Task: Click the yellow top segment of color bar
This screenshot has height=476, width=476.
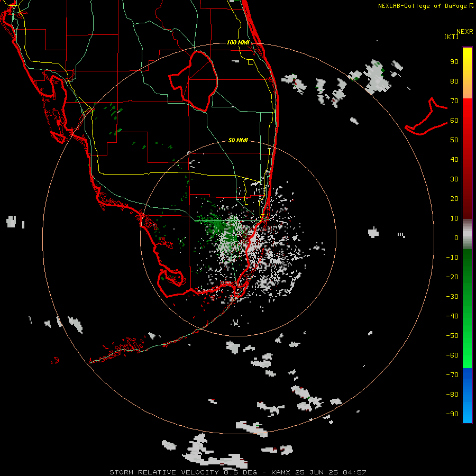Action: click(467, 73)
